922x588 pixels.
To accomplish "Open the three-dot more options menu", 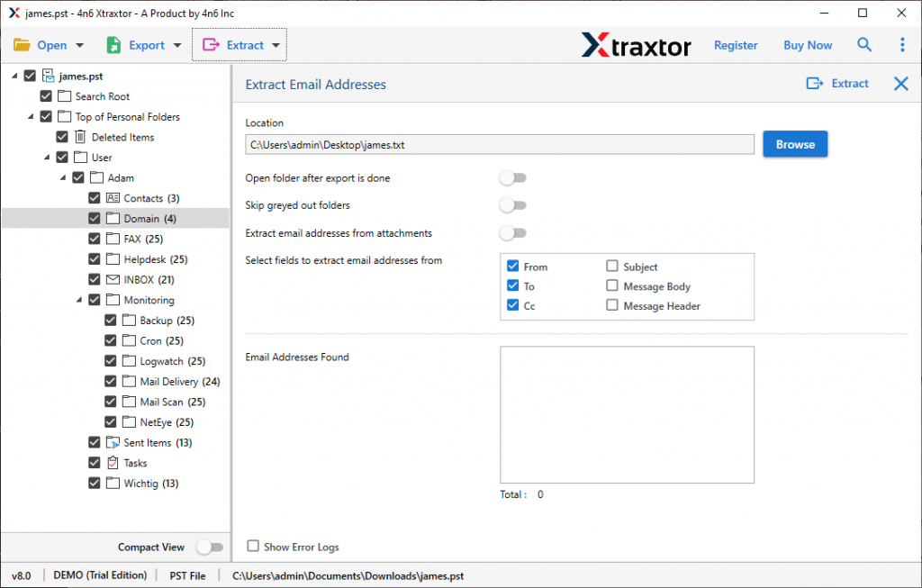I will pos(902,45).
